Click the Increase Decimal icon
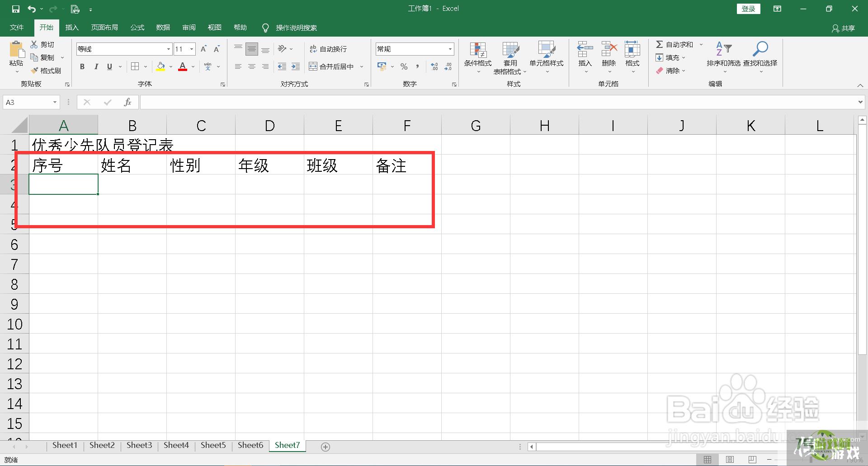The width and height of the screenshot is (868, 466). pos(434,66)
